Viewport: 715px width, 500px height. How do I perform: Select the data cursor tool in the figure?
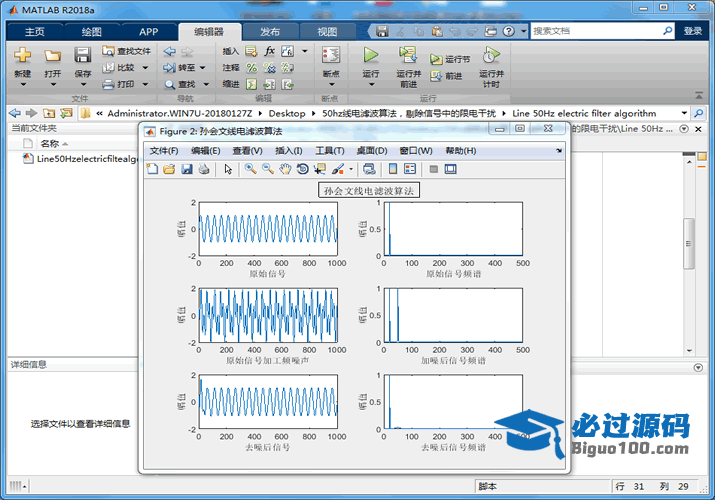(x=320, y=169)
